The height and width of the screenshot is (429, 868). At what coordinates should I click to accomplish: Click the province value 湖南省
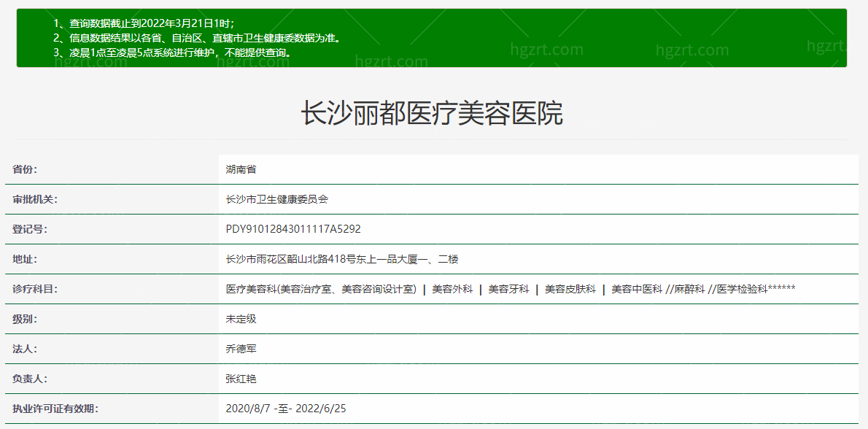click(x=241, y=169)
